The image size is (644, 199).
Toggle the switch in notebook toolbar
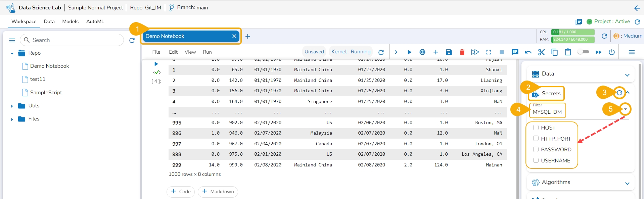tap(583, 52)
